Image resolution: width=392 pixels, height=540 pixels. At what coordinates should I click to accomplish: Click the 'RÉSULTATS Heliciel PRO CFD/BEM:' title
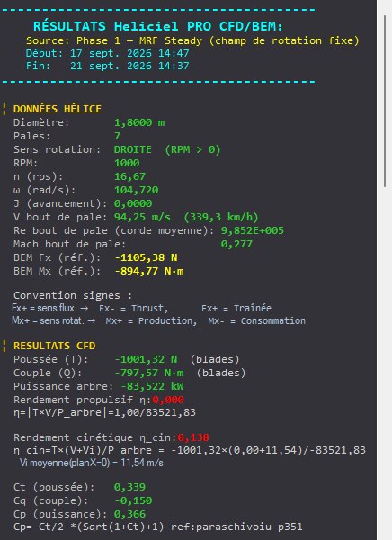158,26
